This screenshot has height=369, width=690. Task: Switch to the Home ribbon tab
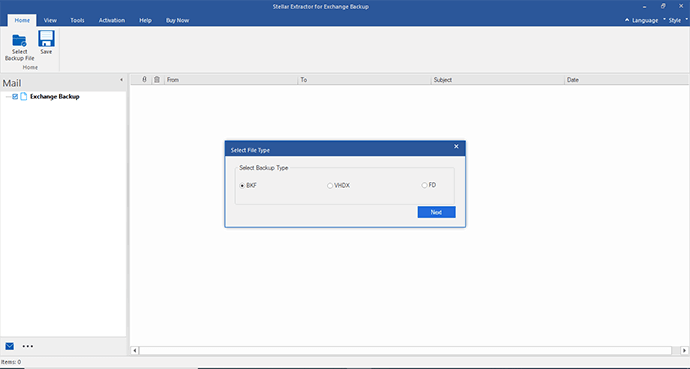pos(22,20)
